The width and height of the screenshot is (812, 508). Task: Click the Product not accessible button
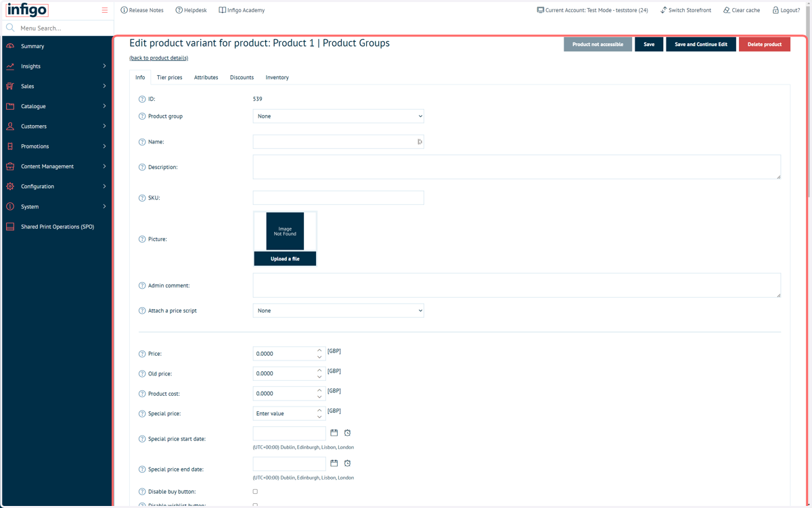click(597, 44)
